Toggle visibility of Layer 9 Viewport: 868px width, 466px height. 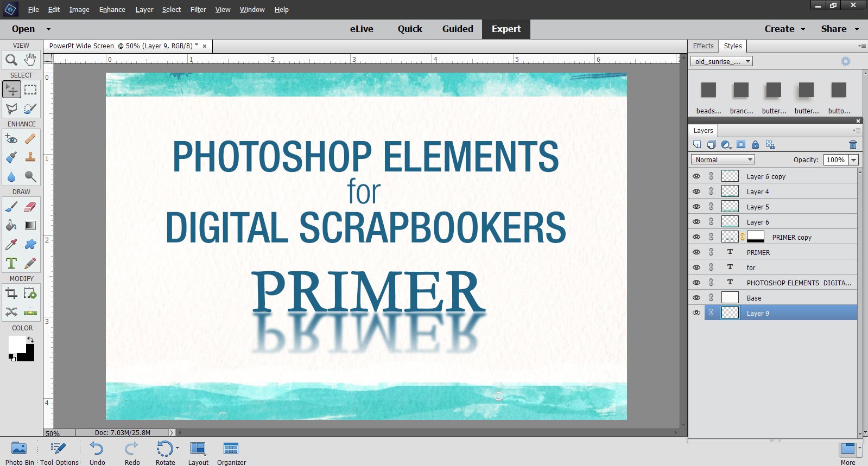[x=696, y=313]
